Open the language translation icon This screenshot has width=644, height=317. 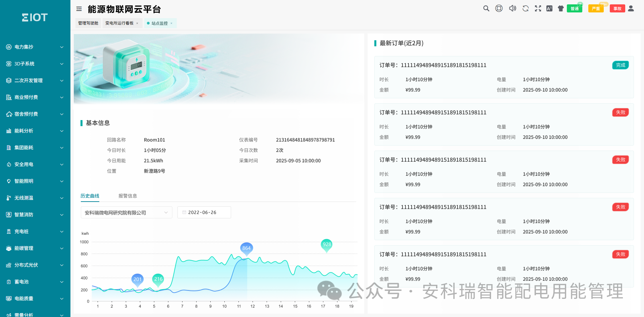coord(549,8)
